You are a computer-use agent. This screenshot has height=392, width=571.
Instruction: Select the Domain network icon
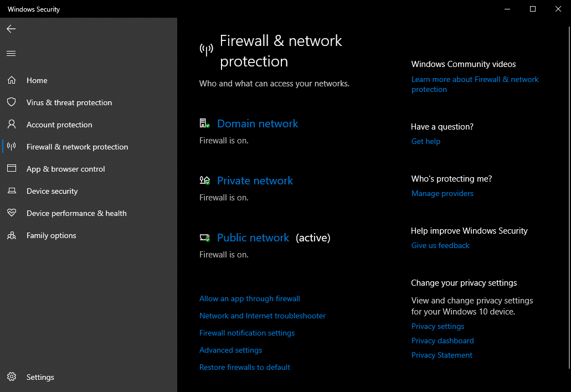click(205, 123)
